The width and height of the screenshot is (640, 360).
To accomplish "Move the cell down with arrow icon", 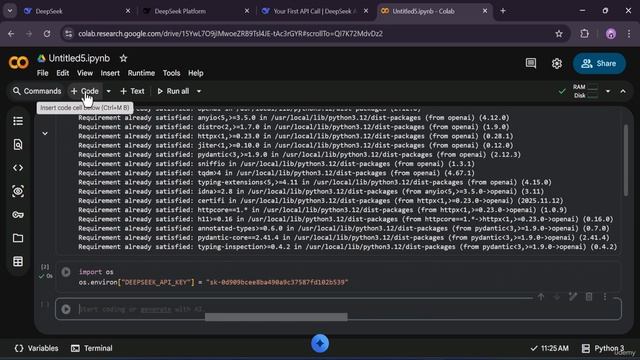I will tap(557, 297).
